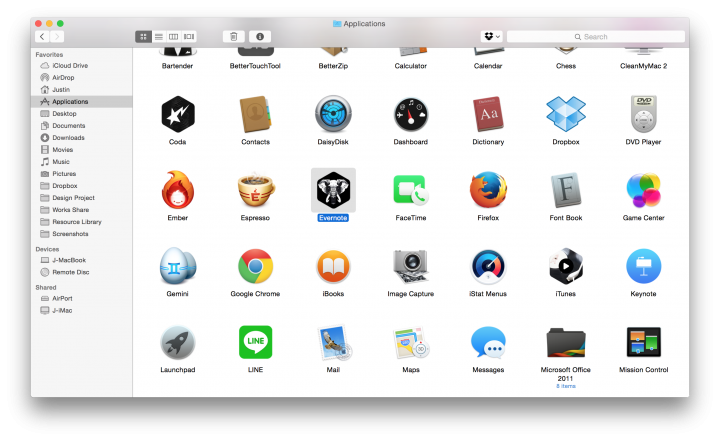Click the DVD Player icon
Viewport: 720px width, 441px height.
[x=643, y=114]
